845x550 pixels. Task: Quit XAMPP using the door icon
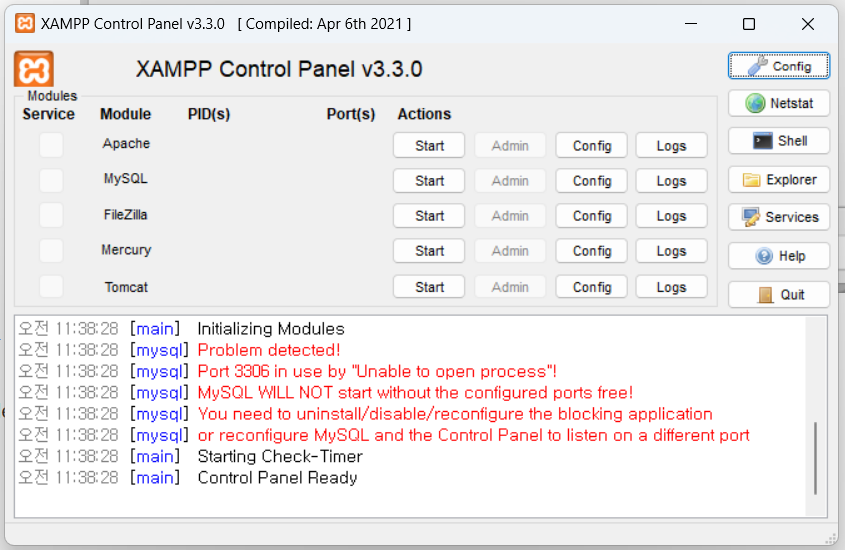(x=779, y=295)
